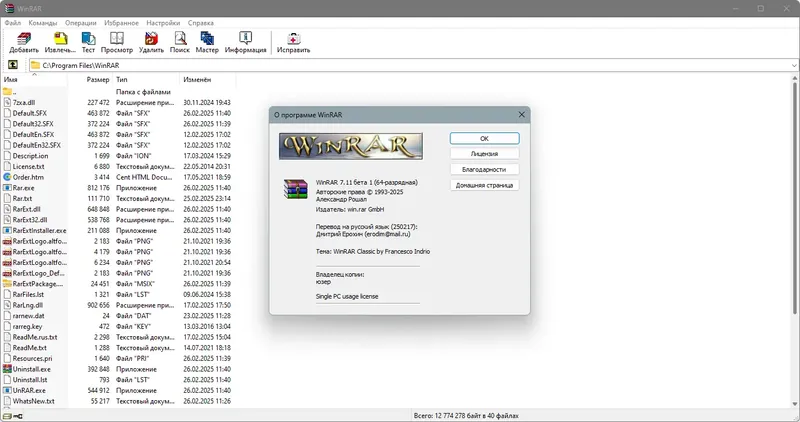800x422 pixels.
Task: Expand the address bar path dropdown
Action: pyautogui.click(x=794, y=65)
